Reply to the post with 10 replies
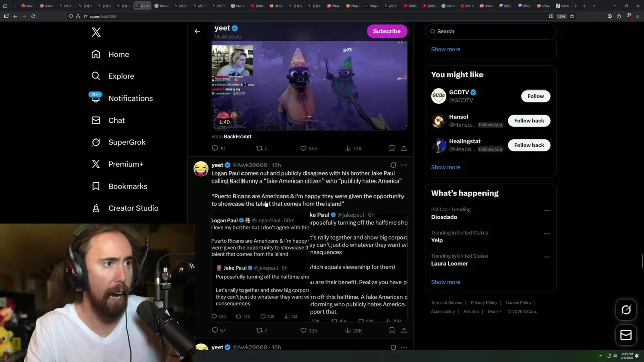This screenshot has height=362, width=644. pos(219,148)
